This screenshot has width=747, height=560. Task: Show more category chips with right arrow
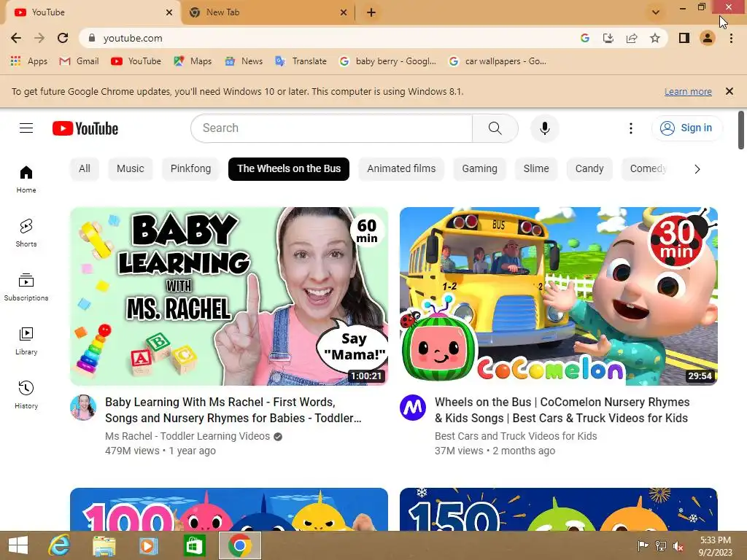tap(697, 169)
